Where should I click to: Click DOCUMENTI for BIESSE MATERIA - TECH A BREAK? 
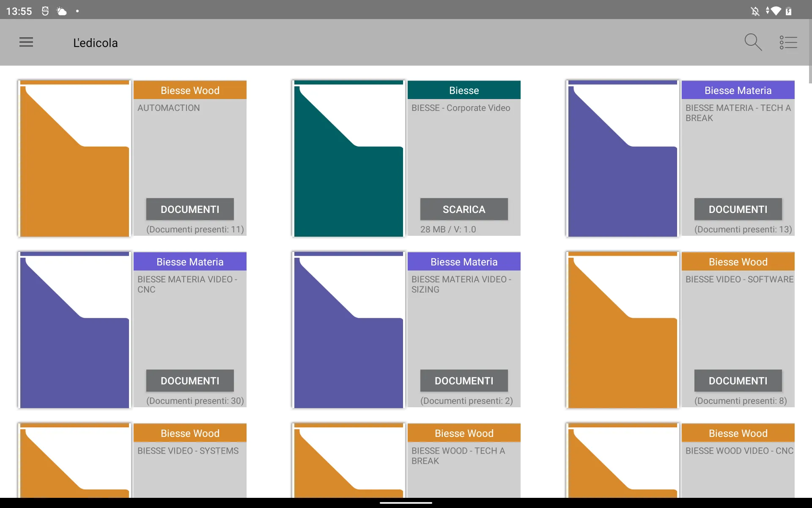(738, 209)
